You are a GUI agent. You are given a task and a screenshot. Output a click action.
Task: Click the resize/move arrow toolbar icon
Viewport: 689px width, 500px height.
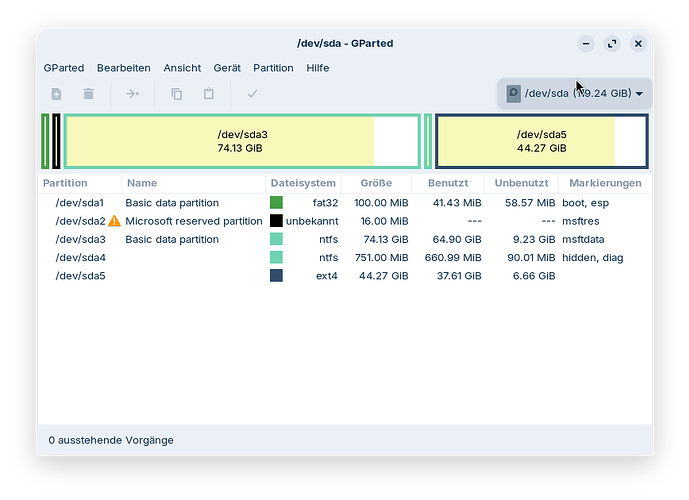click(132, 94)
